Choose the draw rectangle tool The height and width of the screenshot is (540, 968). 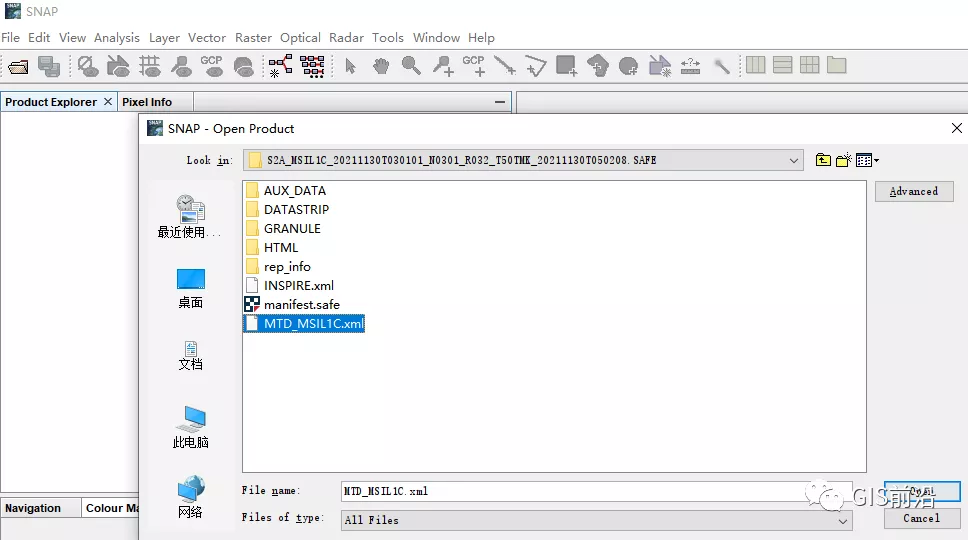[x=566, y=66]
